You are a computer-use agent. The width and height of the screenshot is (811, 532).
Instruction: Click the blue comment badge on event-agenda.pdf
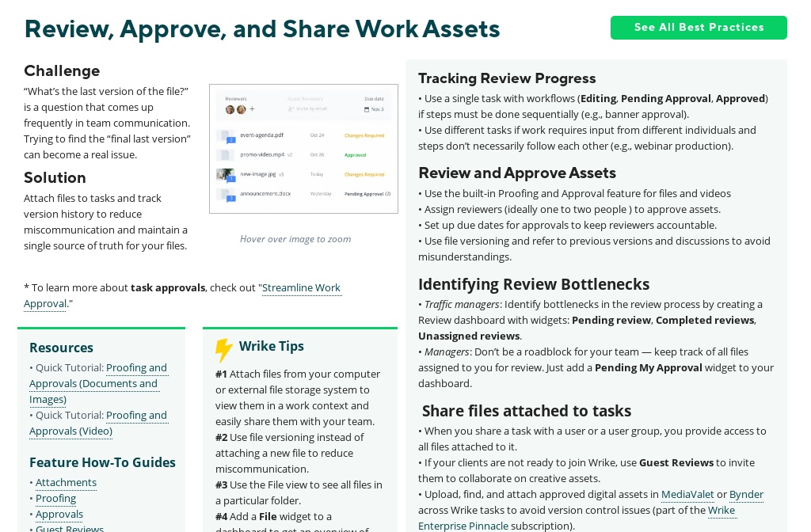point(231,139)
